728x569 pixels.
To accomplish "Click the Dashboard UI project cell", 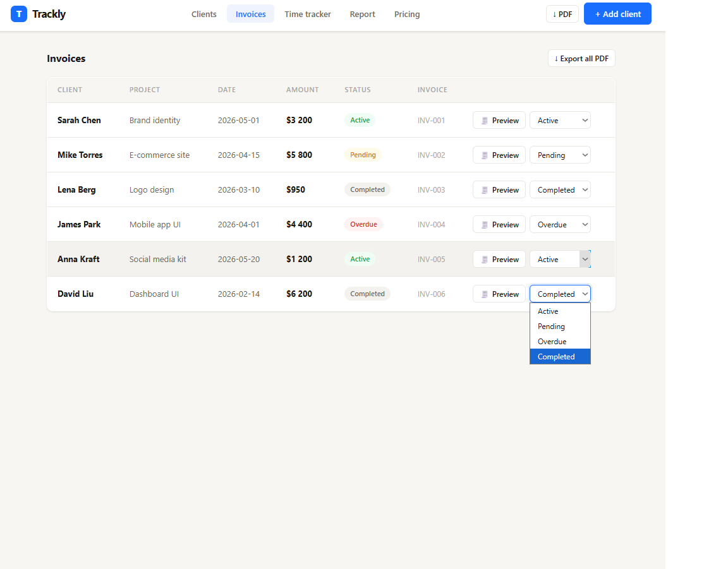I will pos(154,294).
